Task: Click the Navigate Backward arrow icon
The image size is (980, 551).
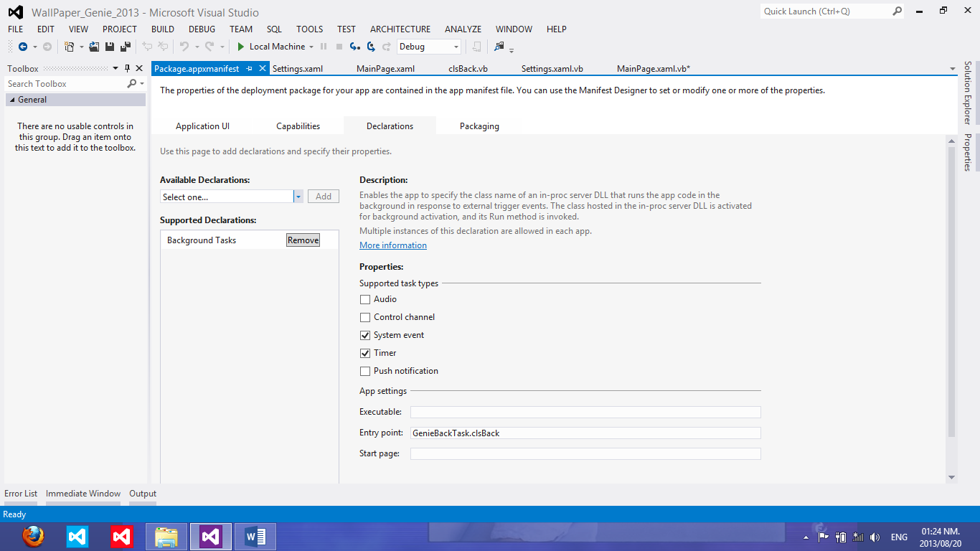Action: pyautogui.click(x=23, y=47)
